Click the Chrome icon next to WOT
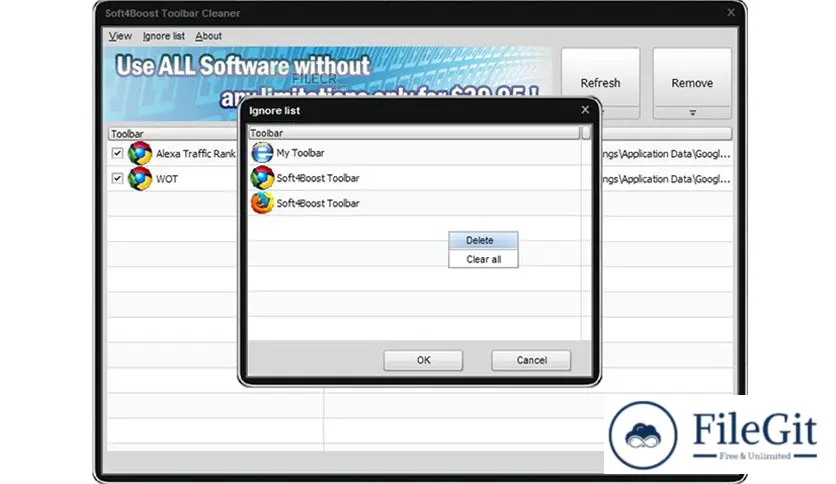 pos(140,179)
